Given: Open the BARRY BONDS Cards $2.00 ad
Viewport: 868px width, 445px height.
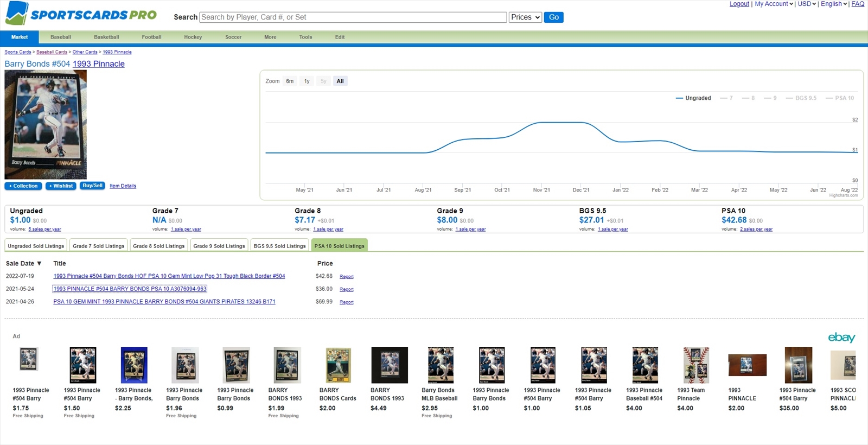Looking at the screenshot, I should tap(338, 379).
